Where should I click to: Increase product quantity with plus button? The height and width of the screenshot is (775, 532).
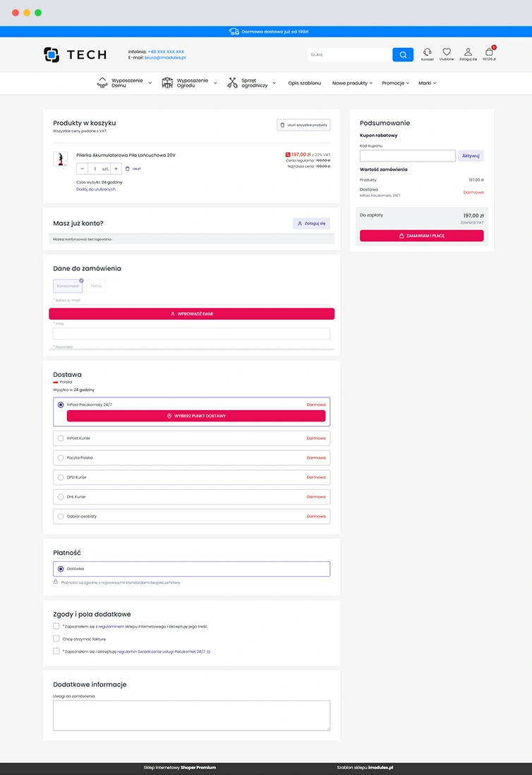coord(116,169)
